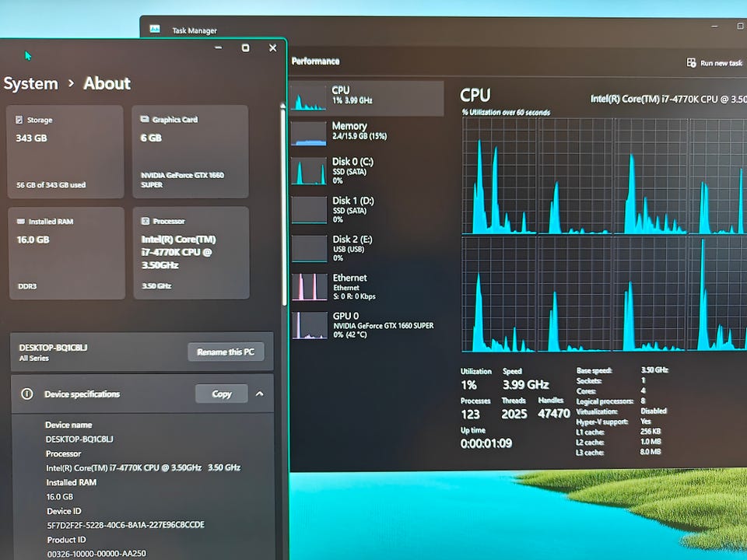747x560 pixels.
Task: Click Rename this PC button
Action: (x=226, y=352)
